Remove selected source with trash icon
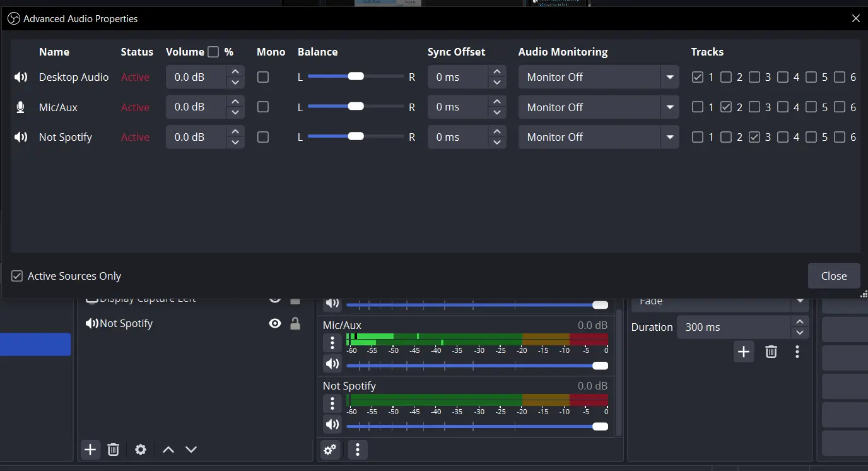The height and width of the screenshot is (471, 868). [113, 450]
